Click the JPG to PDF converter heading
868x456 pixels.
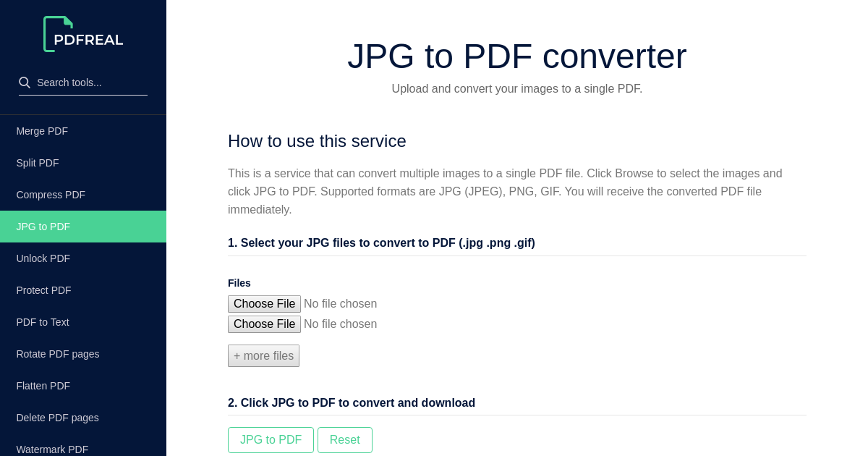click(517, 56)
